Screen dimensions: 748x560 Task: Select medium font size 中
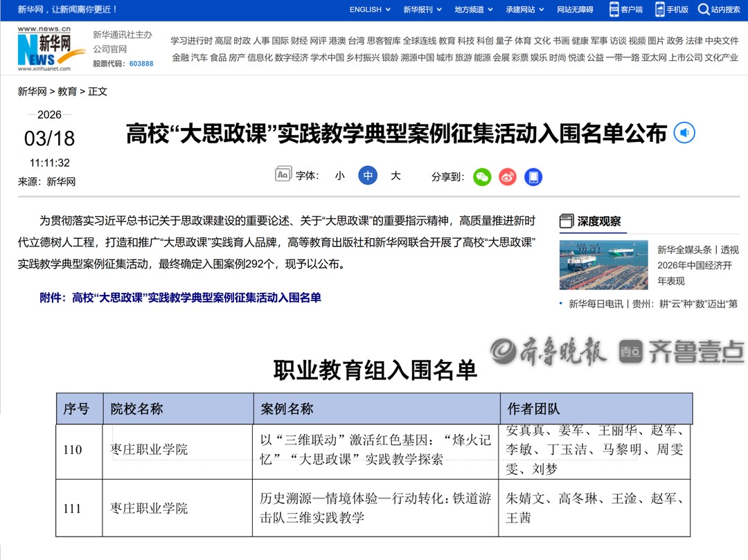368,176
